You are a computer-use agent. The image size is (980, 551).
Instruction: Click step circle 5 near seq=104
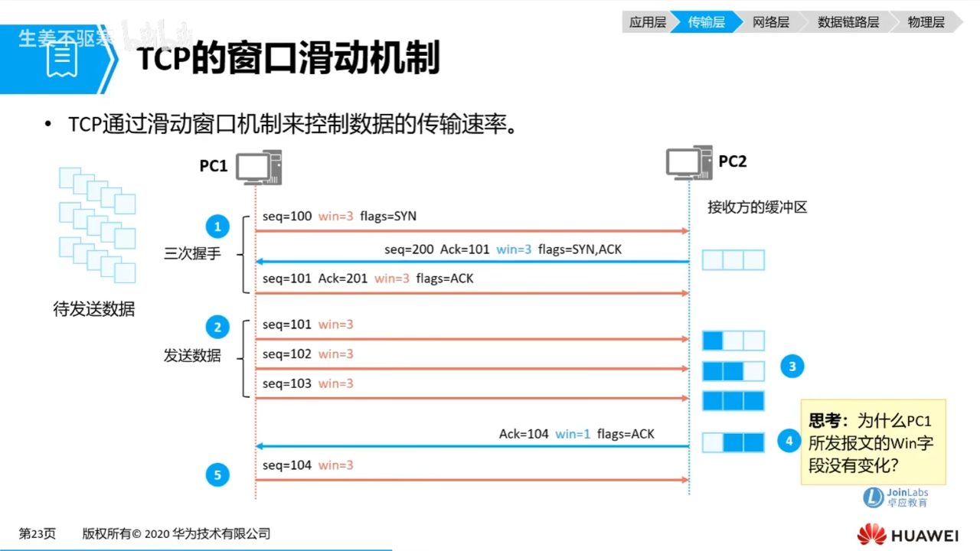(x=217, y=474)
